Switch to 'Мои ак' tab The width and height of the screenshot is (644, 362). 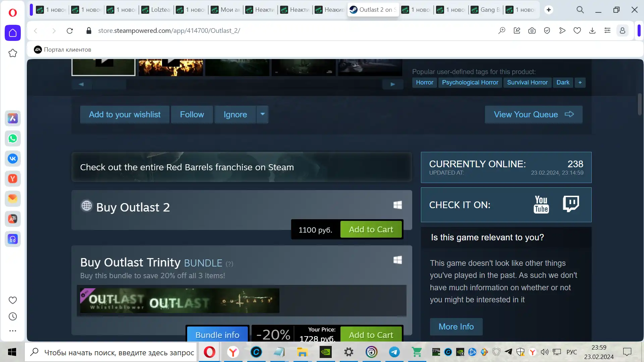point(226,10)
